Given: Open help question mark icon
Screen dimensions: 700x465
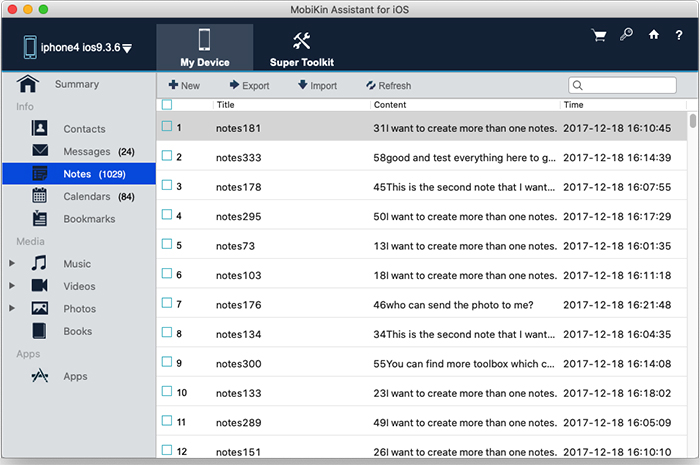Looking at the screenshot, I should (679, 35).
